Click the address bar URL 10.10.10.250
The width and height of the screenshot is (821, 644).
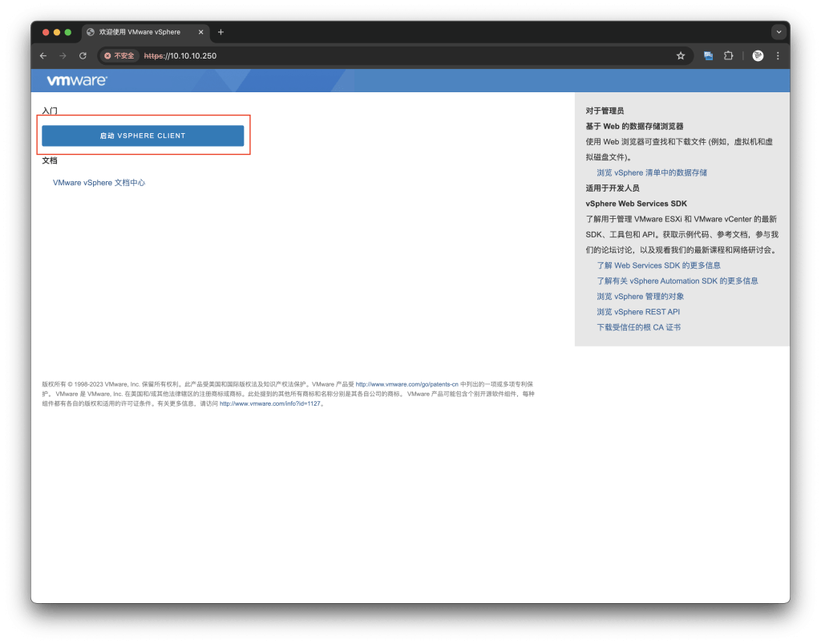click(x=180, y=55)
